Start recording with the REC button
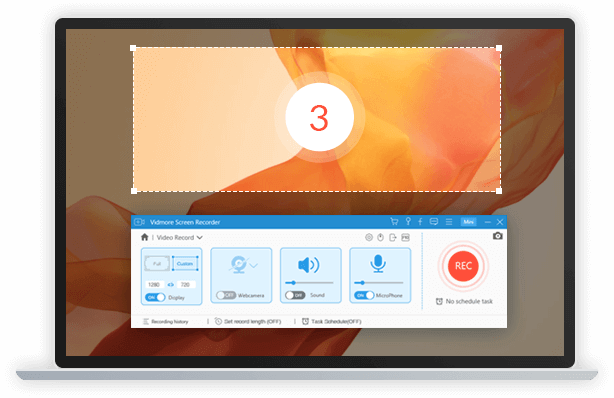614x398 pixels. coord(463,266)
